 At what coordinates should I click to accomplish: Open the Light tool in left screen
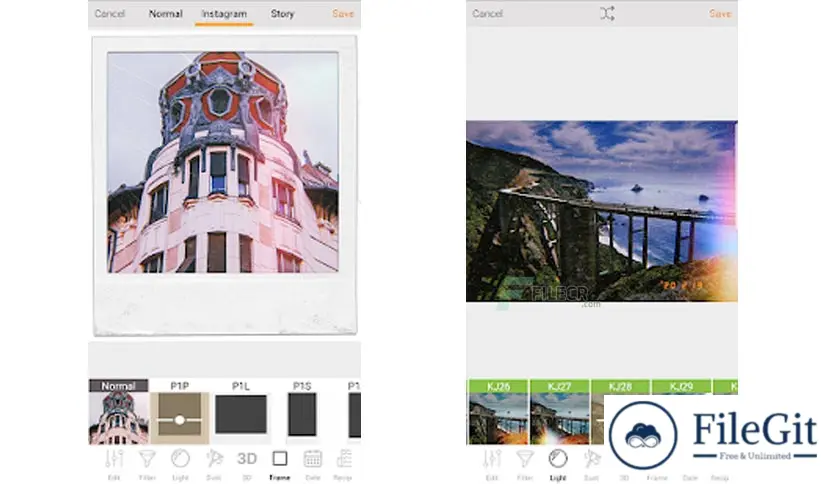(180, 464)
